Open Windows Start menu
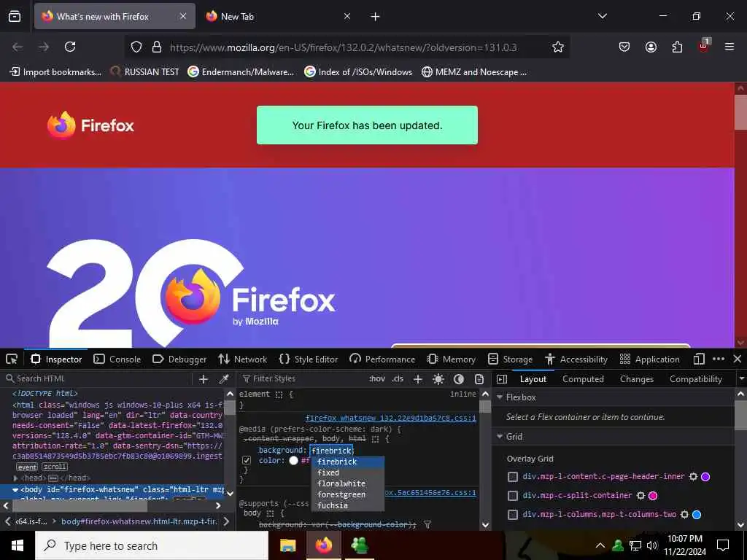 tap(18, 545)
